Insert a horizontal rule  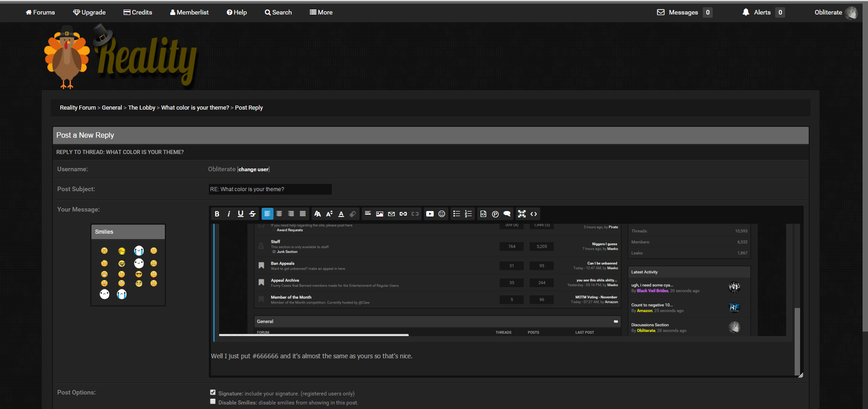[368, 214]
